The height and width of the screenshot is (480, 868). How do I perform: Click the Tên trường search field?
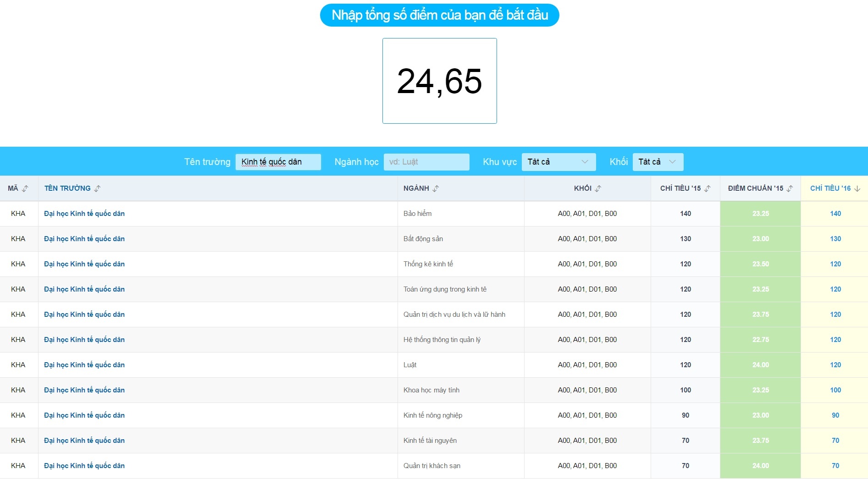click(278, 162)
